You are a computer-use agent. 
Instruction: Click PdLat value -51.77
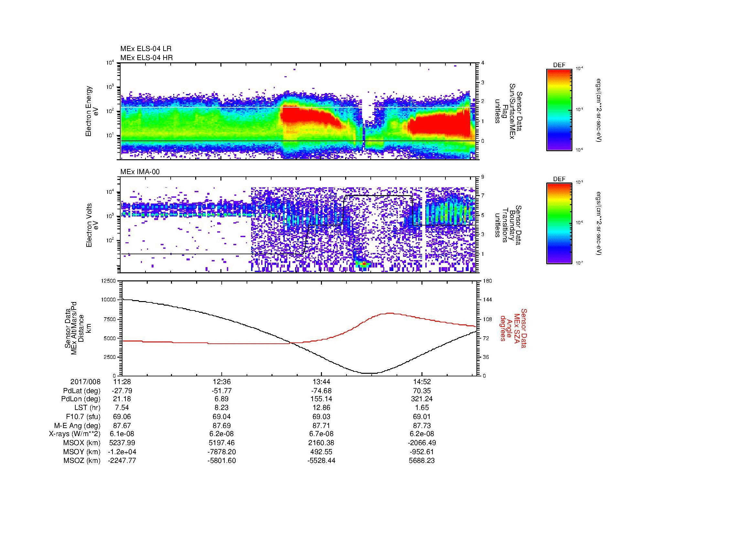pyautogui.click(x=222, y=391)
